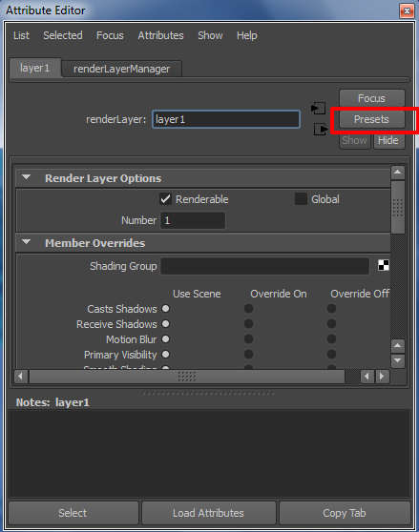Open the Help menu
The image size is (419, 532).
click(247, 35)
